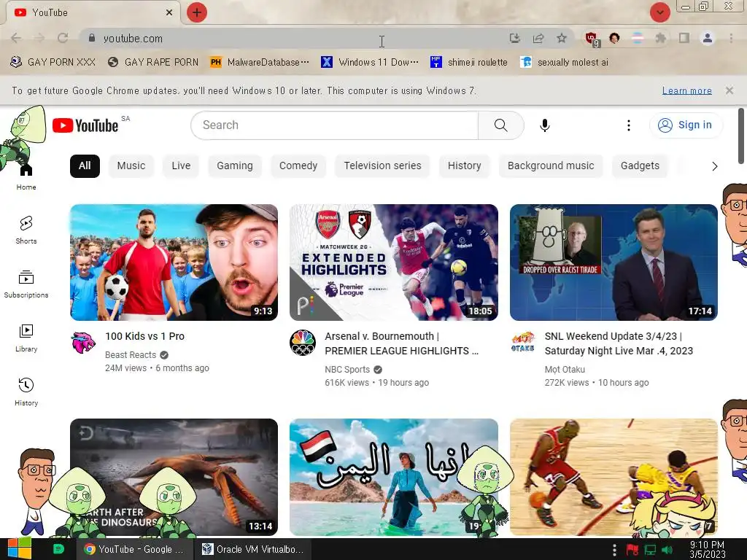Open Windows 11 Dow… bookmark

[x=370, y=62]
